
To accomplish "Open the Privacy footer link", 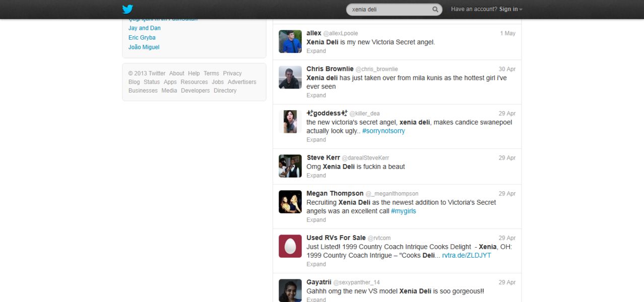I will coord(232,73).
